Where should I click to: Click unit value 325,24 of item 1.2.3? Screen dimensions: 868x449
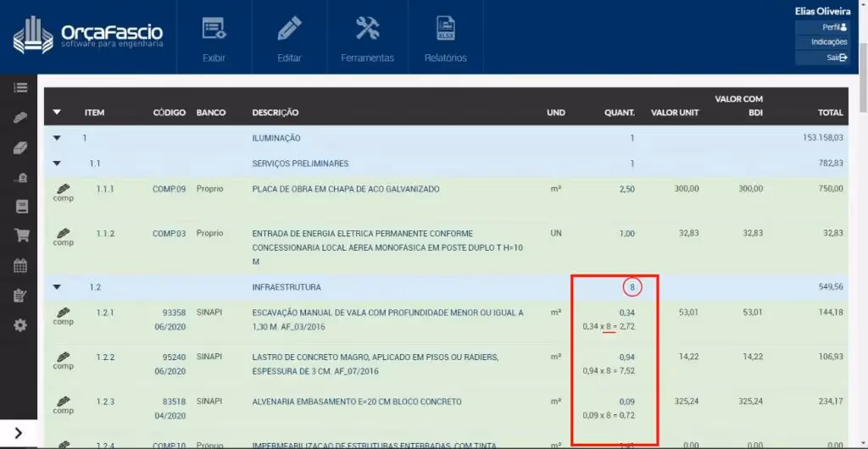click(x=687, y=402)
